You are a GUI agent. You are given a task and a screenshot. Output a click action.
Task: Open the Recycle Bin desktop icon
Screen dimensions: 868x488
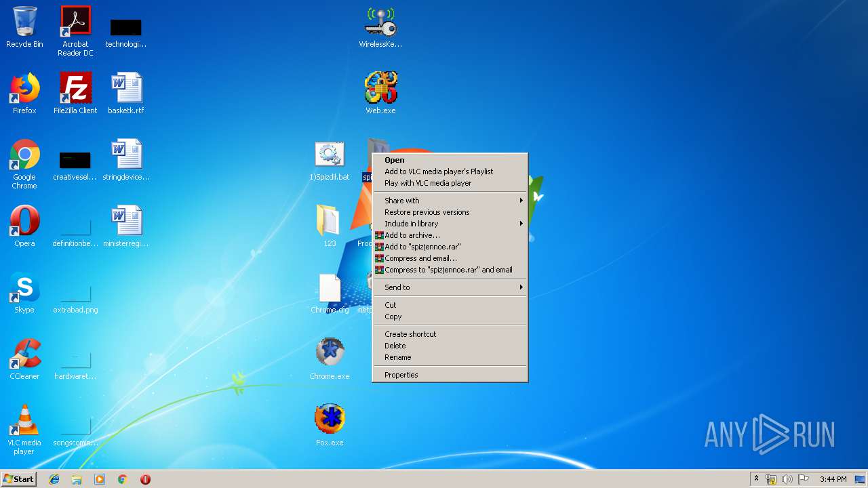click(x=24, y=27)
